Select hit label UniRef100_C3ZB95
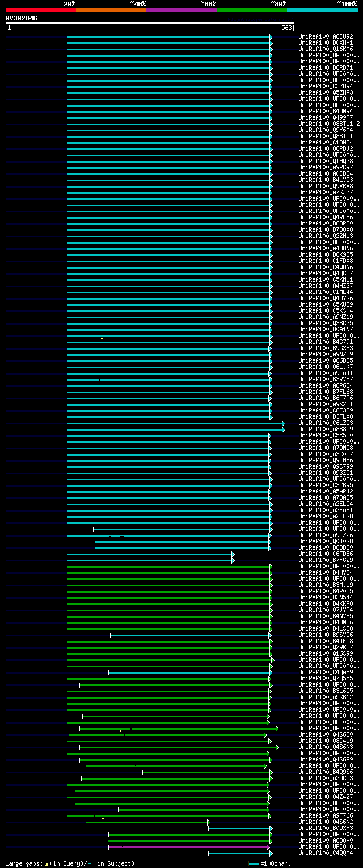Viewport: 363px width, 868px height. coord(326,485)
